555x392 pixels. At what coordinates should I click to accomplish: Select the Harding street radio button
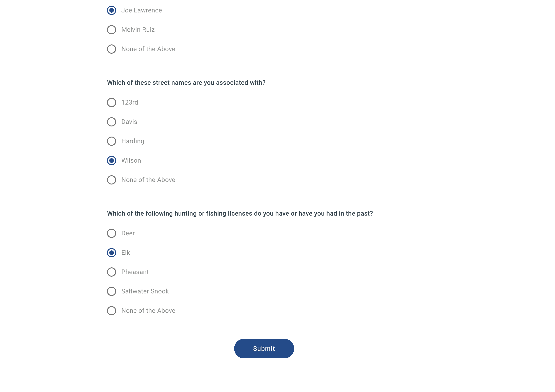(111, 141)
